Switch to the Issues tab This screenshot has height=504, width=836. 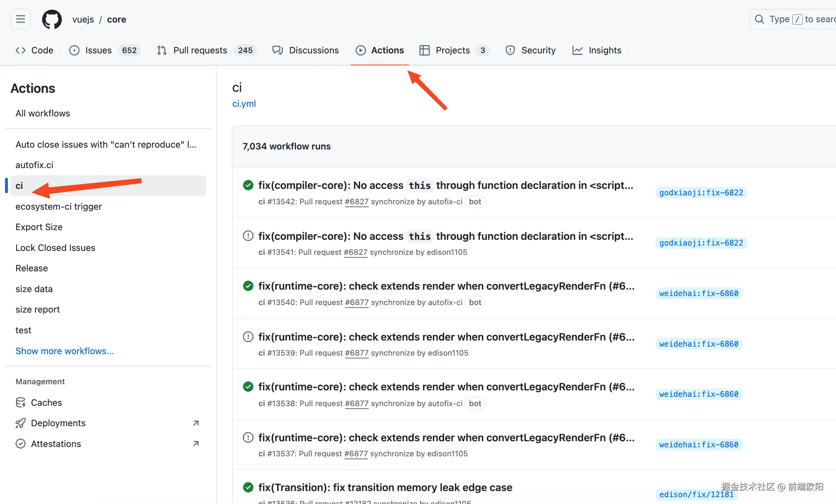(98, 50)
